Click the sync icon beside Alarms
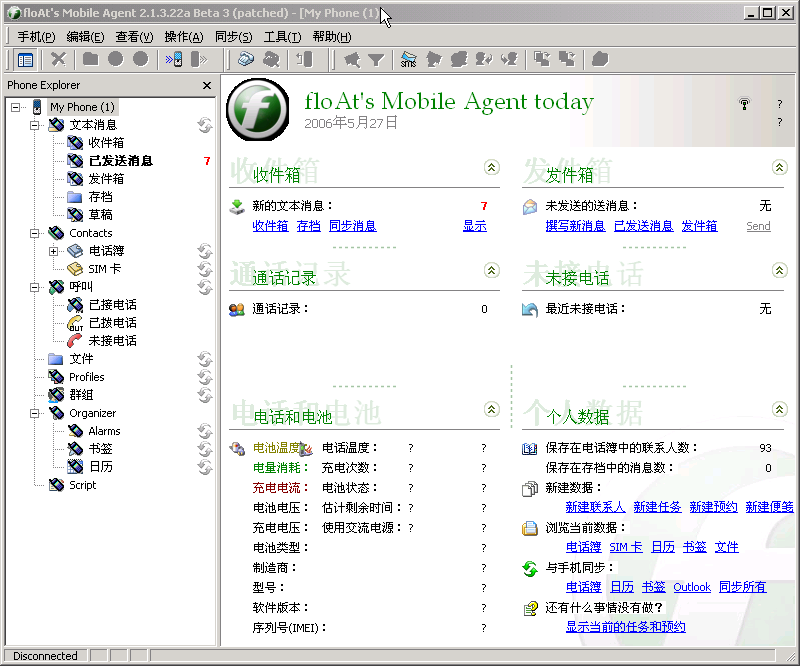The height and width of the screenshot is (666, 800). coord(205,431)
